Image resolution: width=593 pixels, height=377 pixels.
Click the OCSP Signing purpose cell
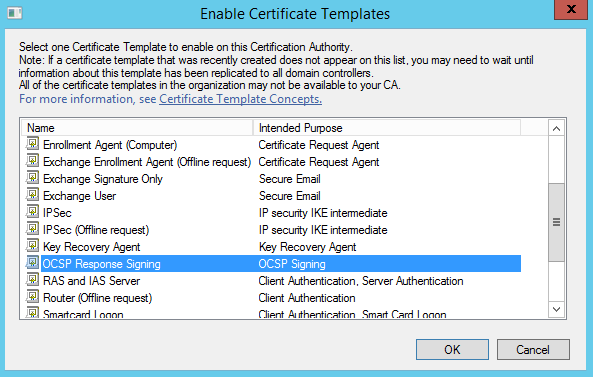click(292, 264)
